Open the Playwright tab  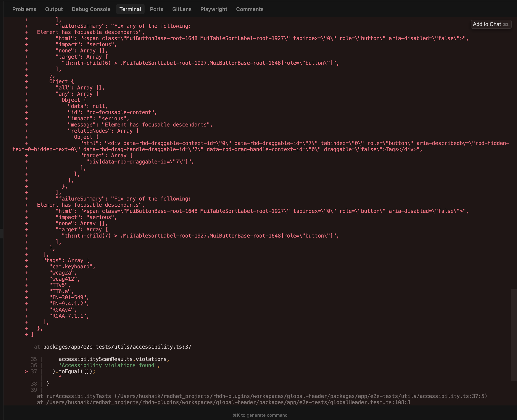(x=214, y=9)
